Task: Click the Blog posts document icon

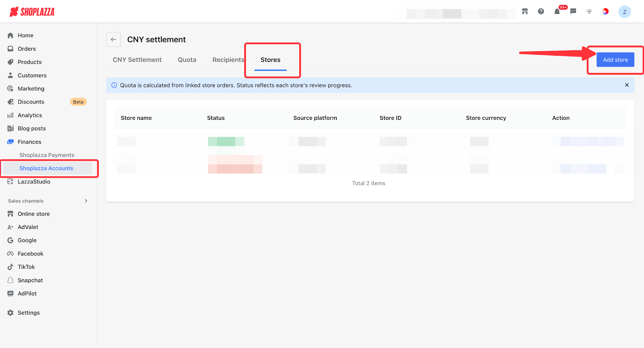Action: [x=10, y=128]
